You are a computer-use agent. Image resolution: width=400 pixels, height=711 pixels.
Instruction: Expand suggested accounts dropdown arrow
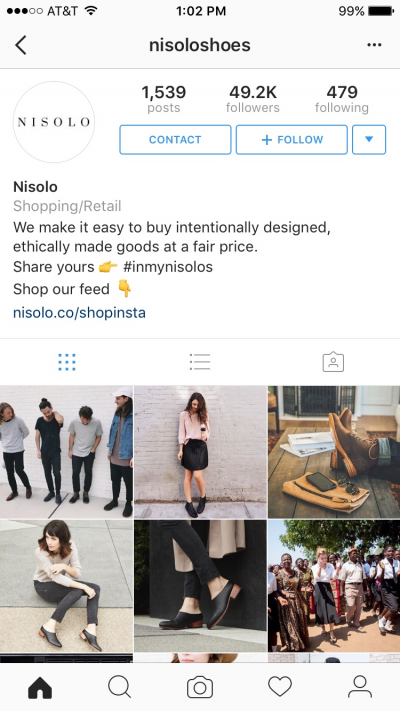[369, 140]
